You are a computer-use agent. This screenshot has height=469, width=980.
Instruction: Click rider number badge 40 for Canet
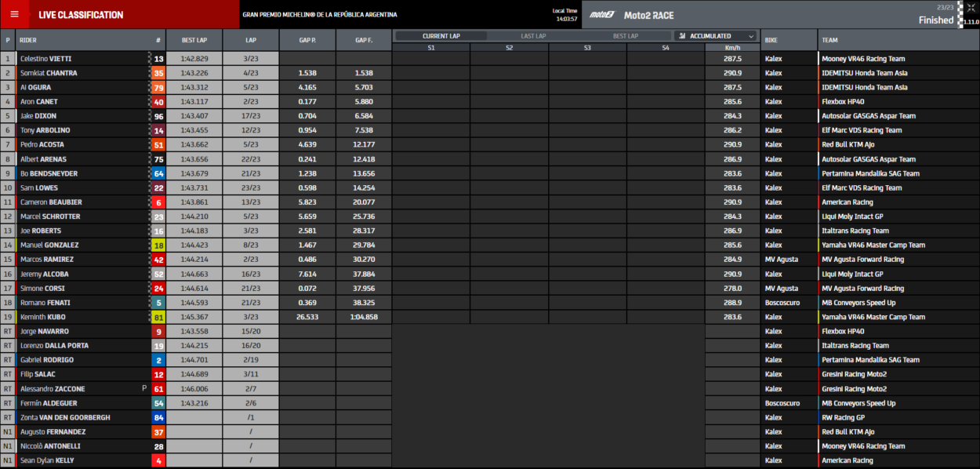tap(158, 102)
